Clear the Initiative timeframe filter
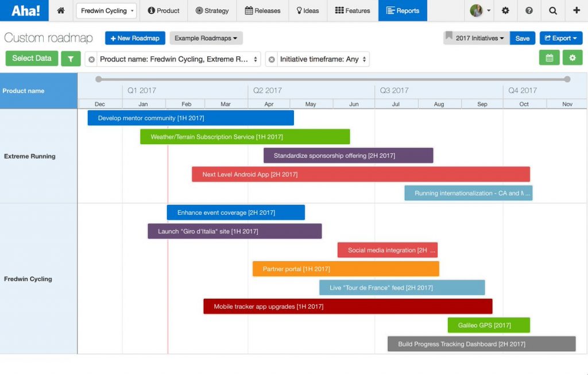 [x=272, y=59]
